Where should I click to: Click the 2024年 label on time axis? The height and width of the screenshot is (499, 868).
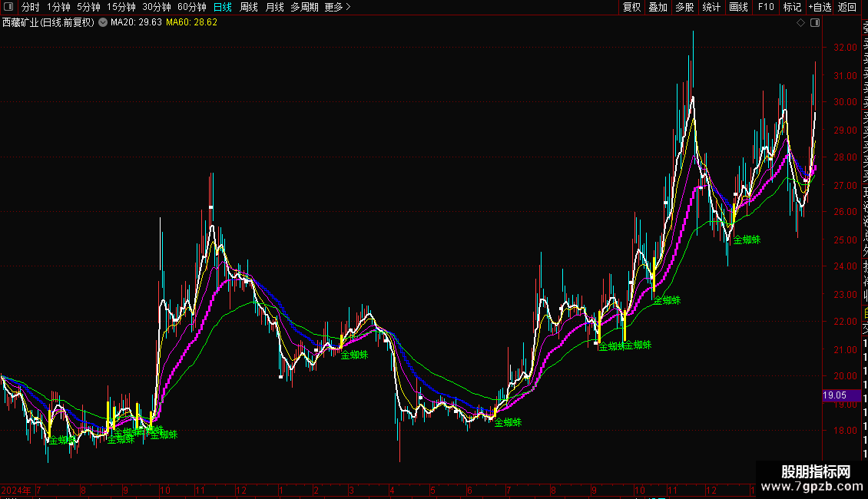16,490
